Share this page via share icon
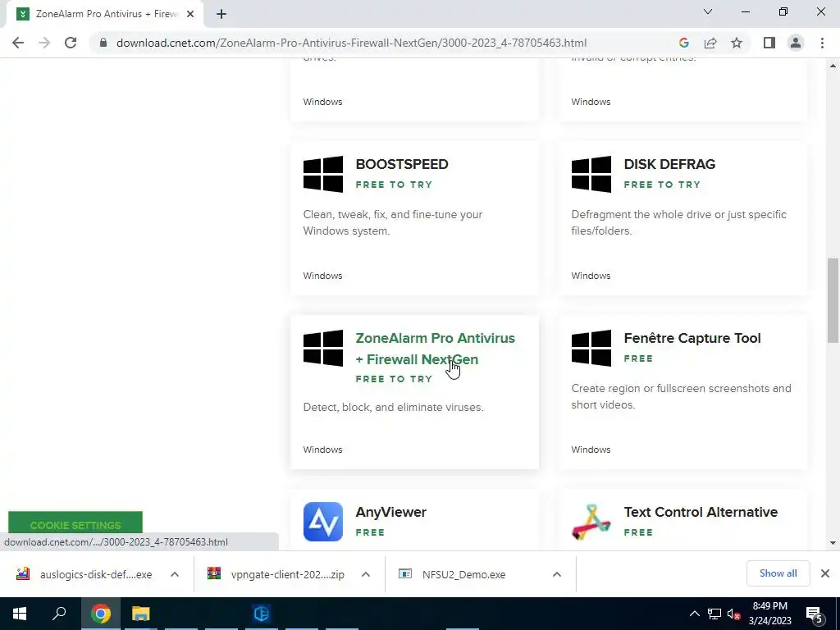840x630 pixels. click(x=710, y=43)
